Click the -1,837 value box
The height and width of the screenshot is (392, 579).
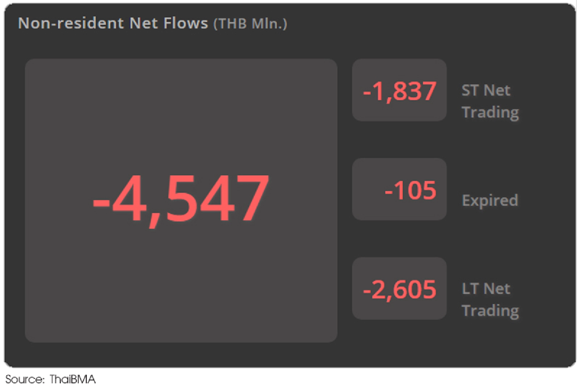(x=399, y=91)
